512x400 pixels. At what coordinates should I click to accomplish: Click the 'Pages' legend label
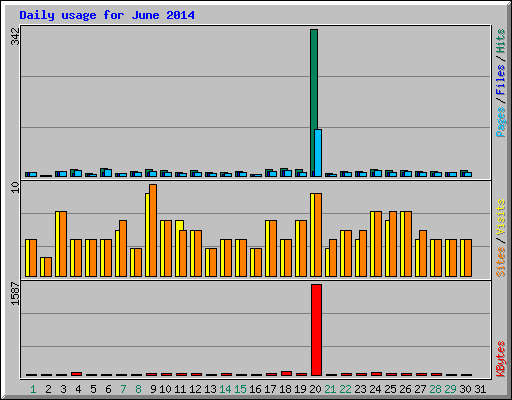coord(500,122)
